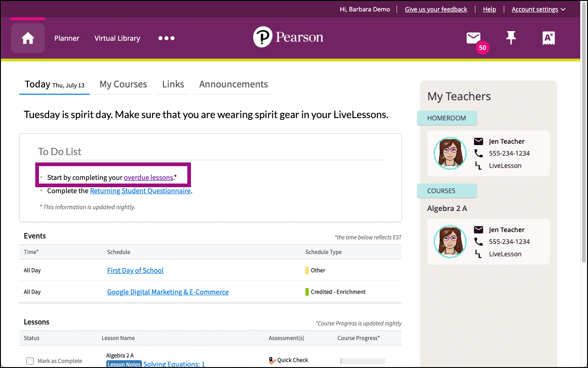Click the homeroom teacher avatar picture
Viewport: 588px width, 368px height.
click(x=450, y=153)
